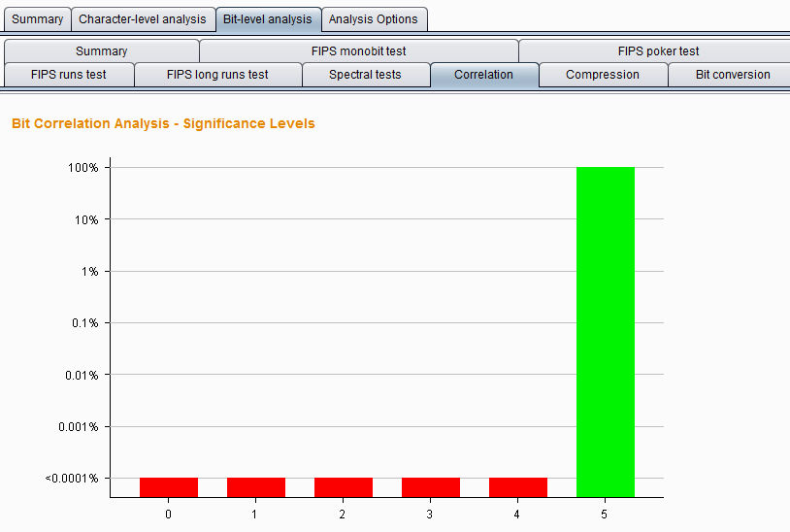Viewport: 790px width, 532px height.
Task: Switch to Character-level analysis tab
Action: 143,19
